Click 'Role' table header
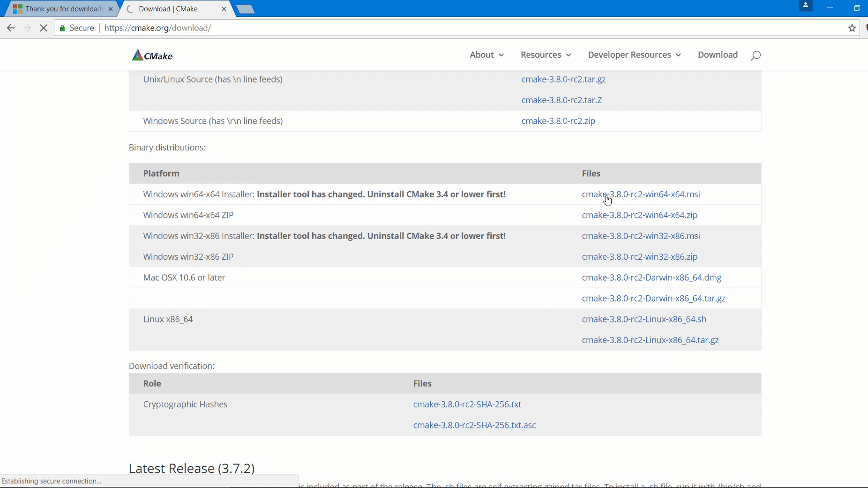The width and height of the screenshot is (868, 488). point(152,383)
